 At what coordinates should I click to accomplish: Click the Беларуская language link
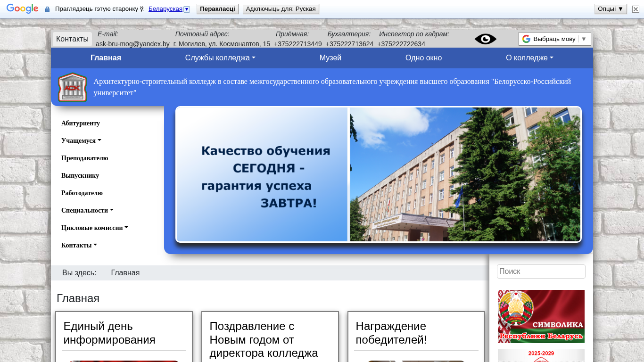click(x=165, y=9)
